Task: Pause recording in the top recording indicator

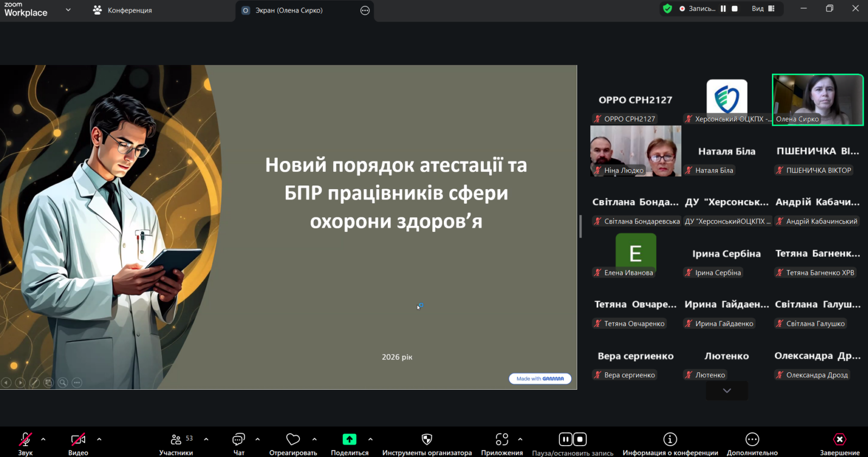Action: 723,9
